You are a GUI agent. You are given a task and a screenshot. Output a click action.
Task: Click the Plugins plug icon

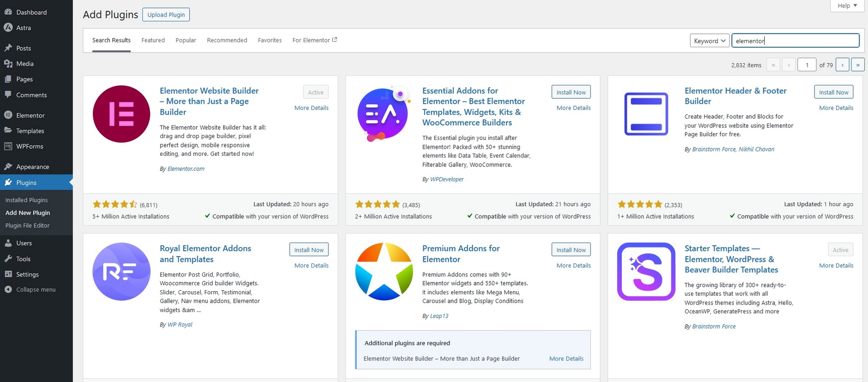click(x=8, y=183)
